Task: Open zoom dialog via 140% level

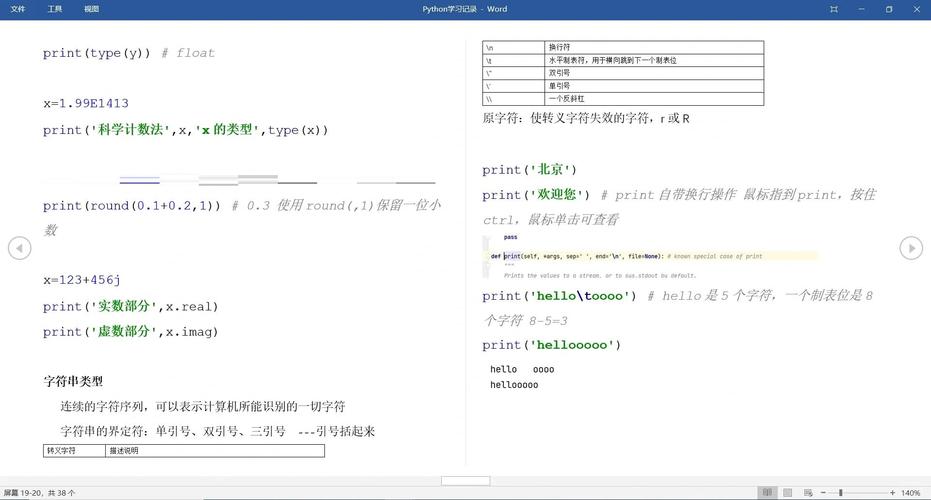Action: pyautogui.click(x=910, y=493)
